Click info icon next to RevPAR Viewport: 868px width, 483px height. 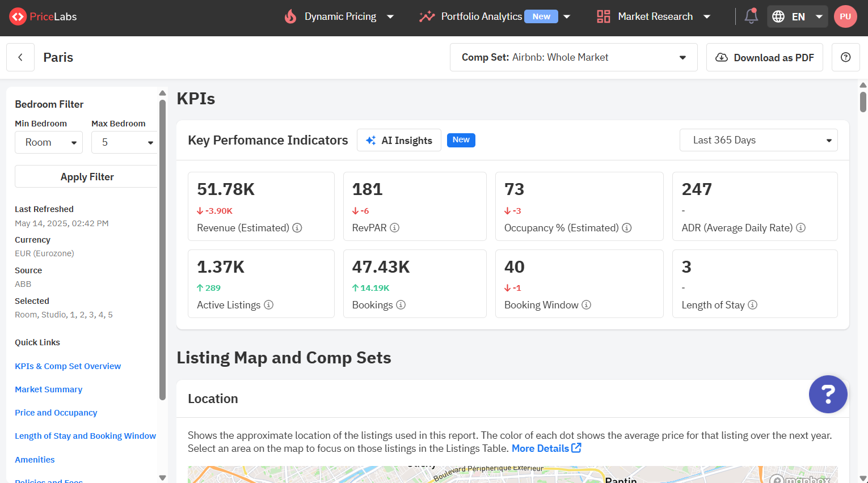[x=395, y=228]
